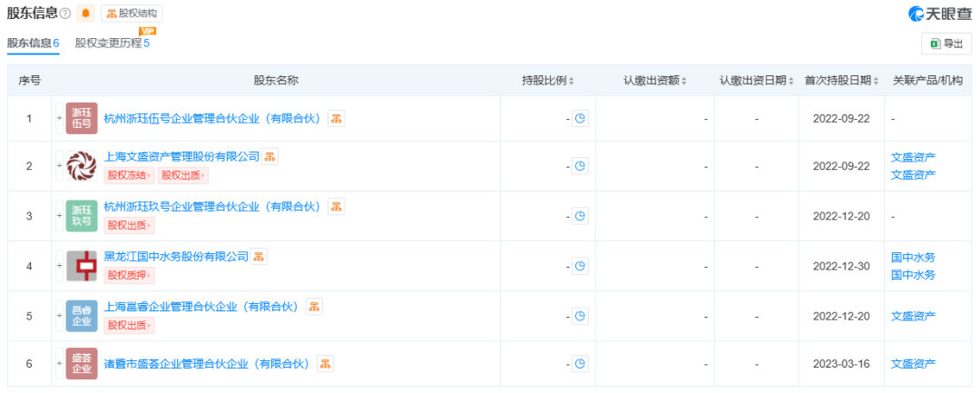Expand row 3 杭州浙珏玖号 with plus icon
980x393 pixels.
59,216
